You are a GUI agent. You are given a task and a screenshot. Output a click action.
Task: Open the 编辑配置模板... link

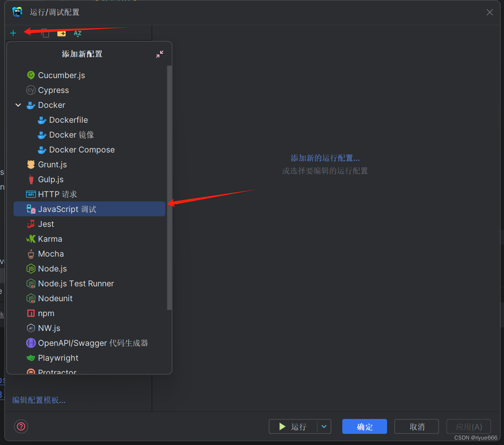coord(39,400)
